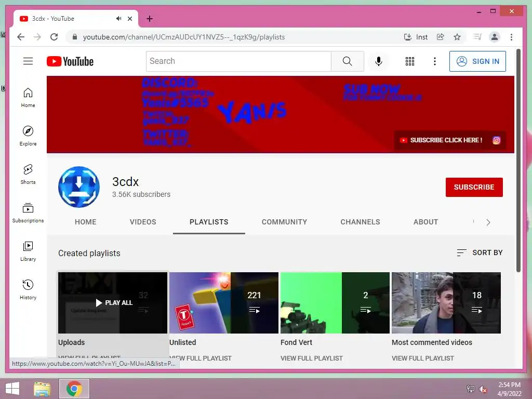The image size is (532, 399).
Task: Bookmark this page with the star
Action: (457, 37)
